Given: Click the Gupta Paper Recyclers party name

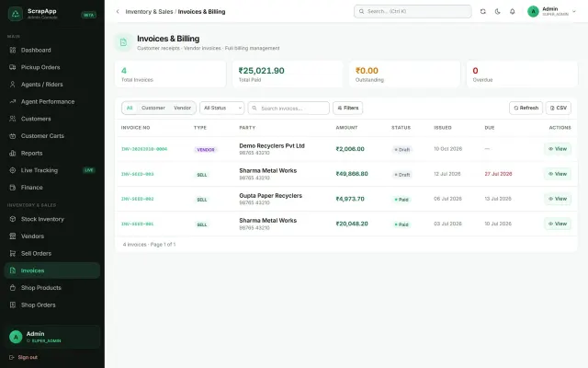Looking at the screenshot, I should pyautogui.click(x=270, y=196).
